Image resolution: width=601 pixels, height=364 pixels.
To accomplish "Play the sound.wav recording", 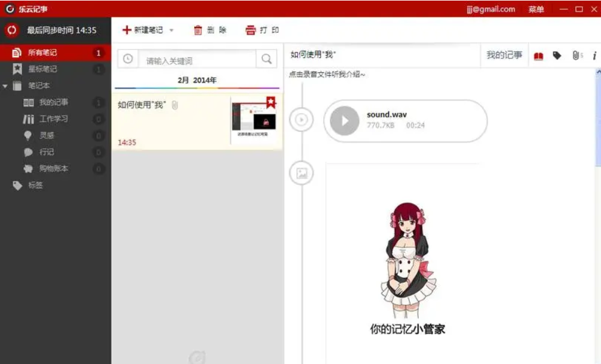I will 344,121.
